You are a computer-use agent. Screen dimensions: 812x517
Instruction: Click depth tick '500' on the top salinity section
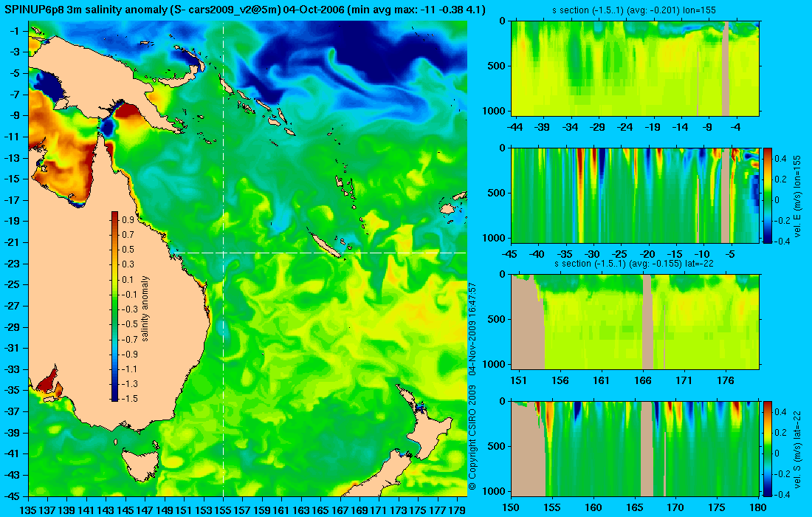point(498,66)
